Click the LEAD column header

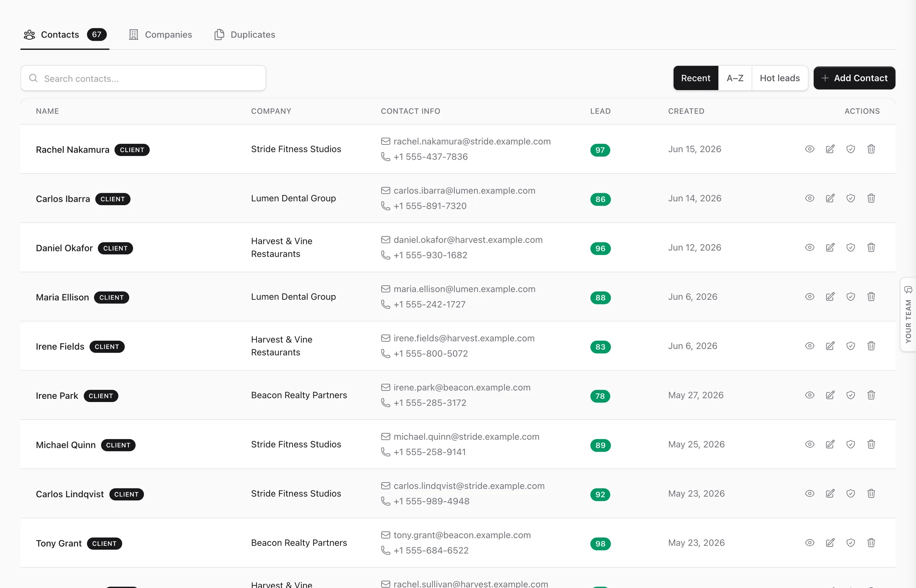[600, 111]
